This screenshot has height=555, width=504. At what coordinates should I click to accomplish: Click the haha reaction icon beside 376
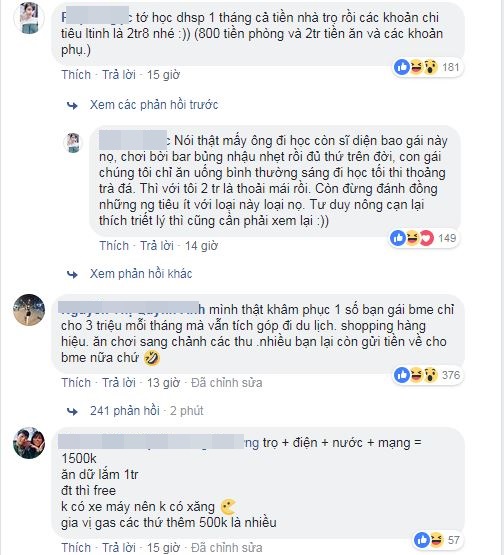(416, 375)
